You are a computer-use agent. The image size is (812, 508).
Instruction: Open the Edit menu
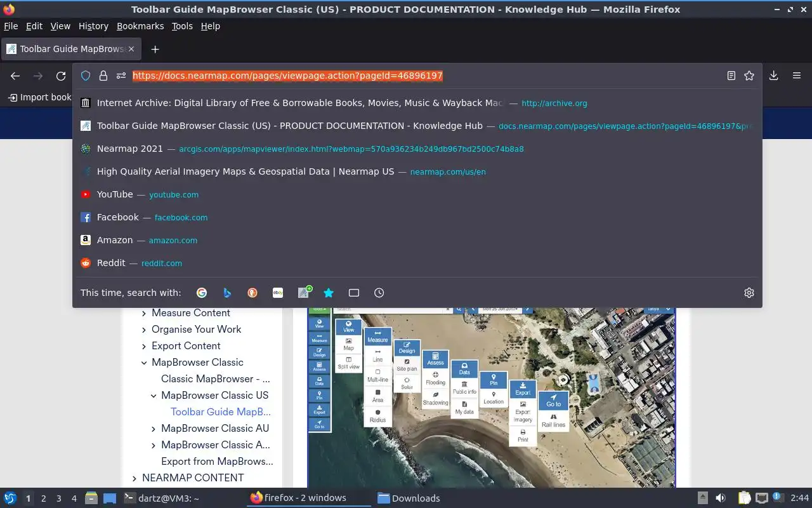(x=34, y=26)
